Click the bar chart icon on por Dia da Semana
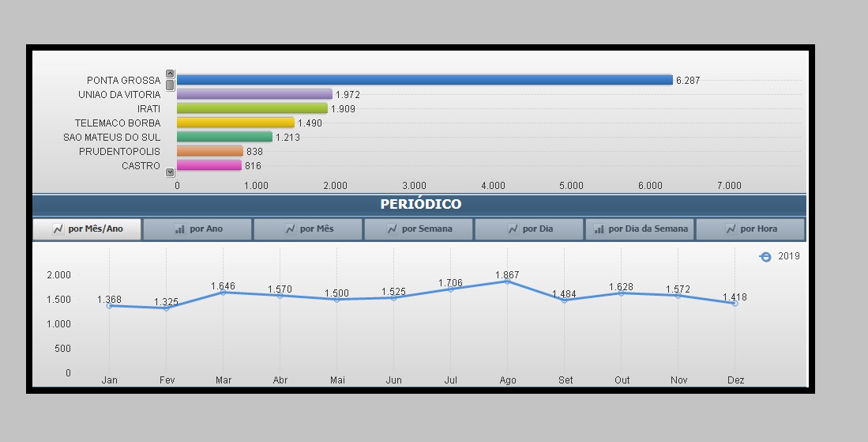The height and width of the screenshot is (442, 868). pos(599,229)
